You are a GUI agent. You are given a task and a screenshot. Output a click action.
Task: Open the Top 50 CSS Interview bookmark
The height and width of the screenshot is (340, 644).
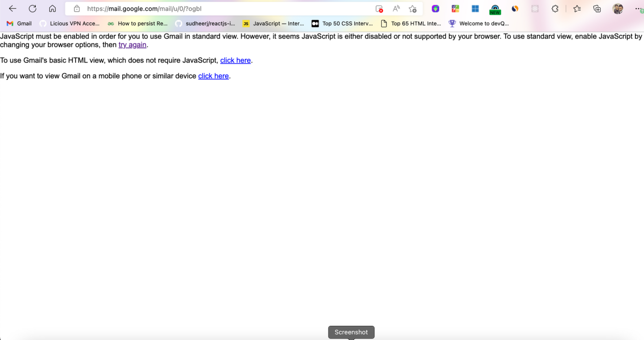tap(342, 23)
